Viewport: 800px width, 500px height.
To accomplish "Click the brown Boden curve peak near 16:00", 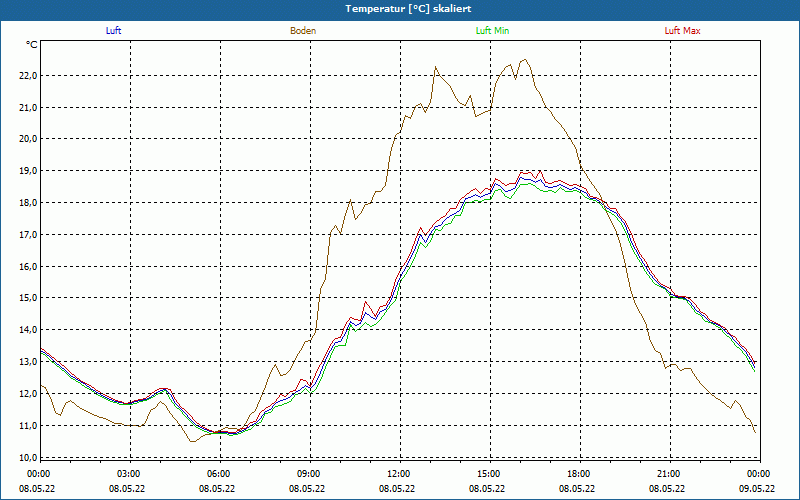I will pos(525,60).
